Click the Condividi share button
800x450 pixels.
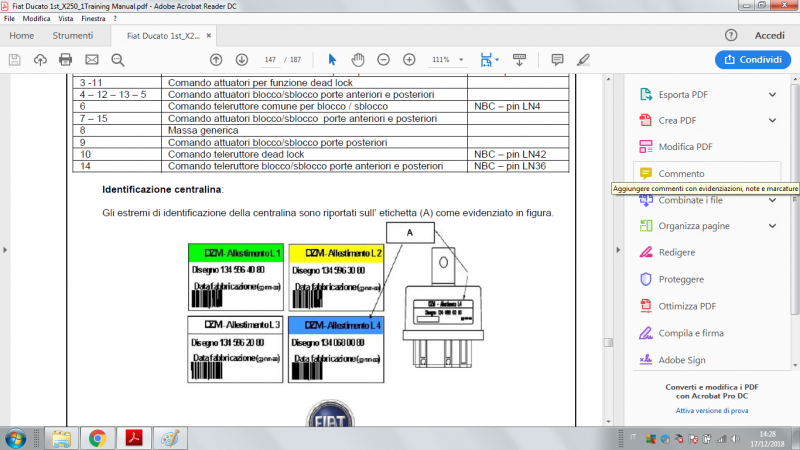click(x=753, y=60)
